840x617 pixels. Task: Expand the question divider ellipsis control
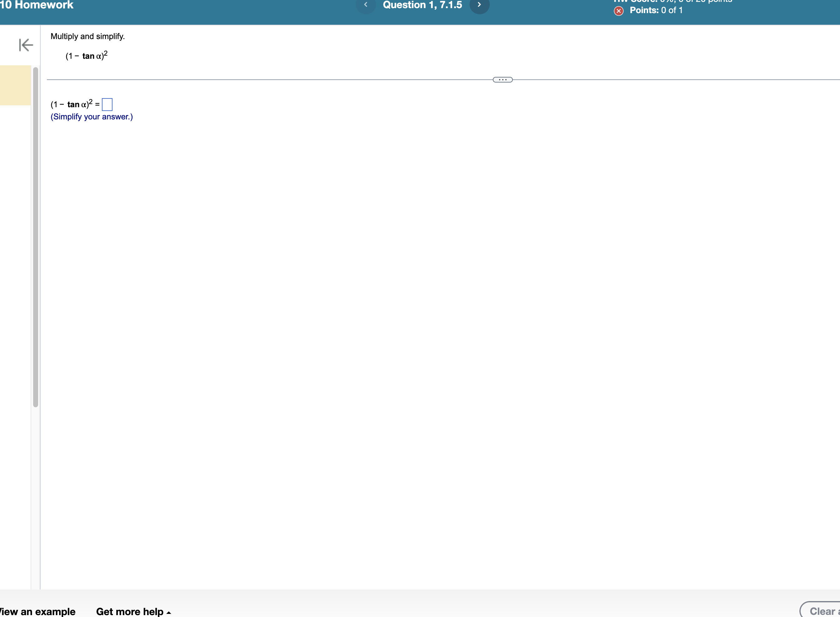click(502, 79)
